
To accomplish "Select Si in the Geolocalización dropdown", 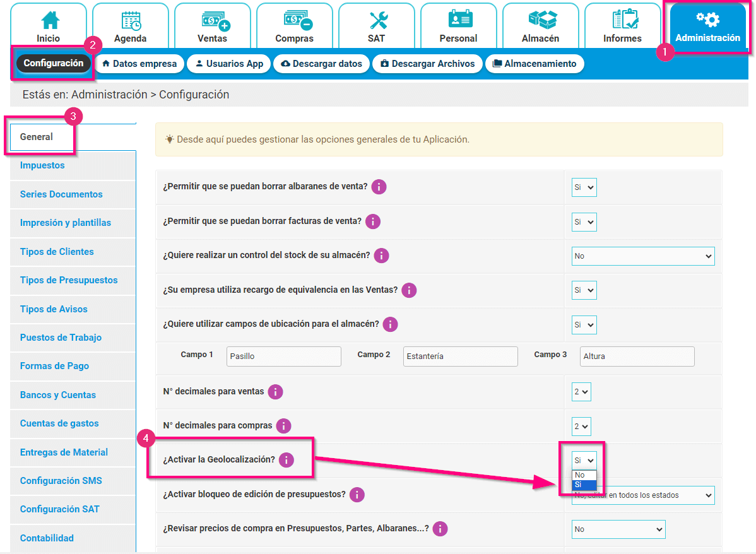I will pyautogui.click(x=583, y=485).
